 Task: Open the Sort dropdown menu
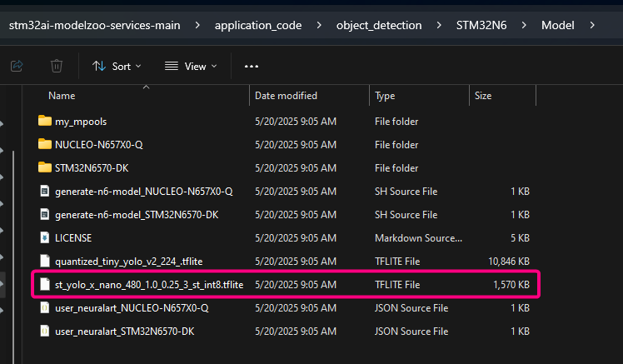pos(117,66)
